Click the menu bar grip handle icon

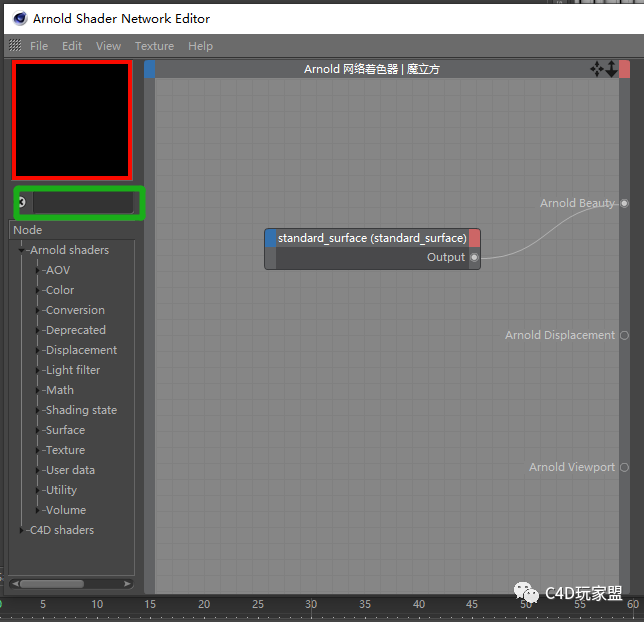coord(15,45)
